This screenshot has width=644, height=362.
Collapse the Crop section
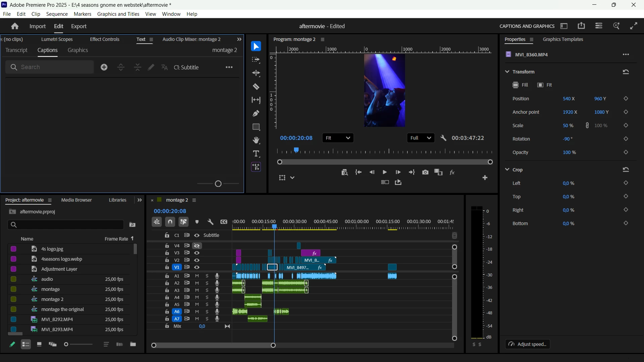pyautogui.click(x=507, y=170)
